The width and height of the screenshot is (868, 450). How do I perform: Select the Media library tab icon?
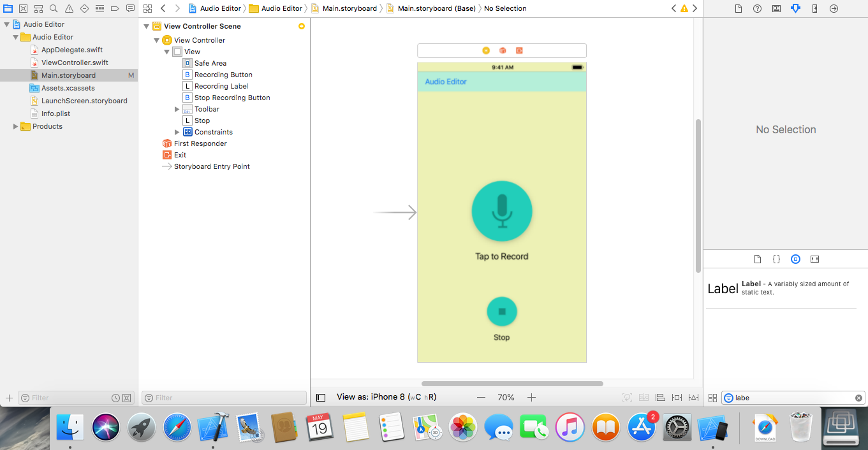click(x=814, y=259)
